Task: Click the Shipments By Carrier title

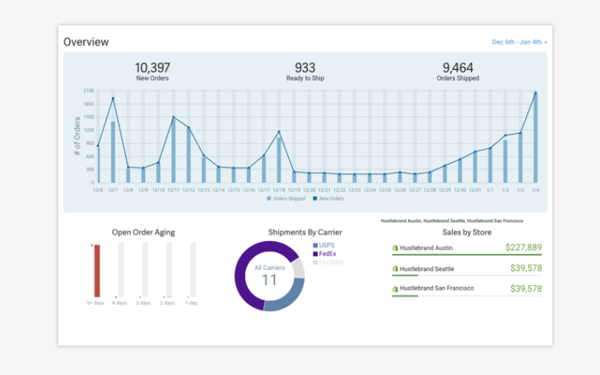Action: point(305,232)
